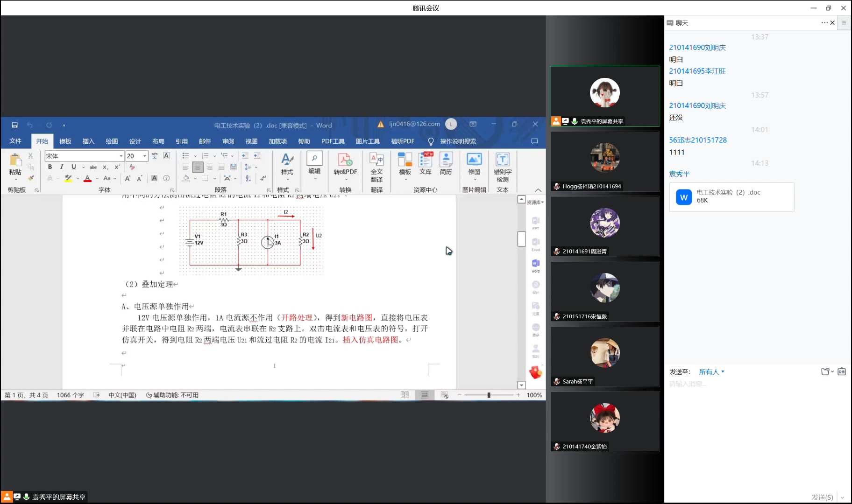Open the font size dropdown showing 20
The height and width of the screenshot is (504, 852).
tap(145, 156)
